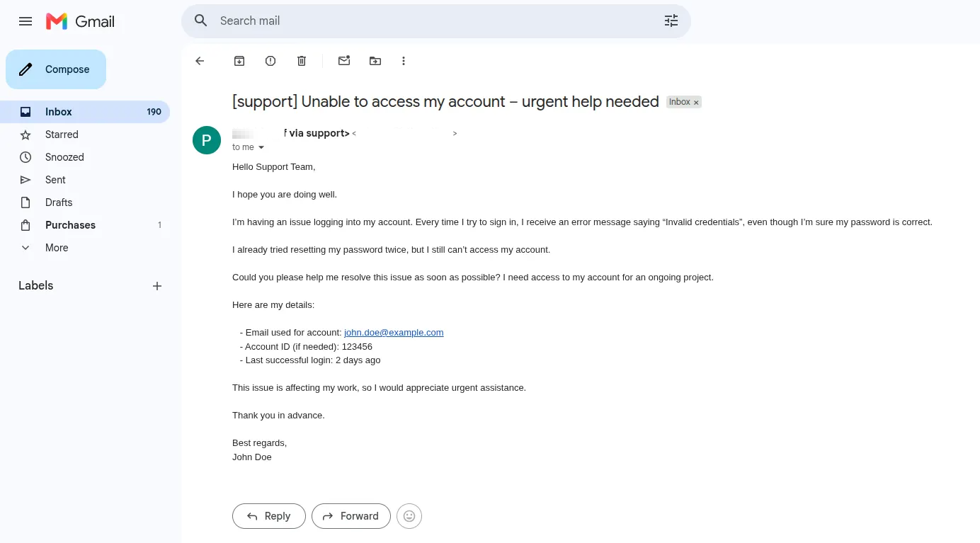Click the Forward button
This screenshot has height=543, width=980.
pos(351,516)
